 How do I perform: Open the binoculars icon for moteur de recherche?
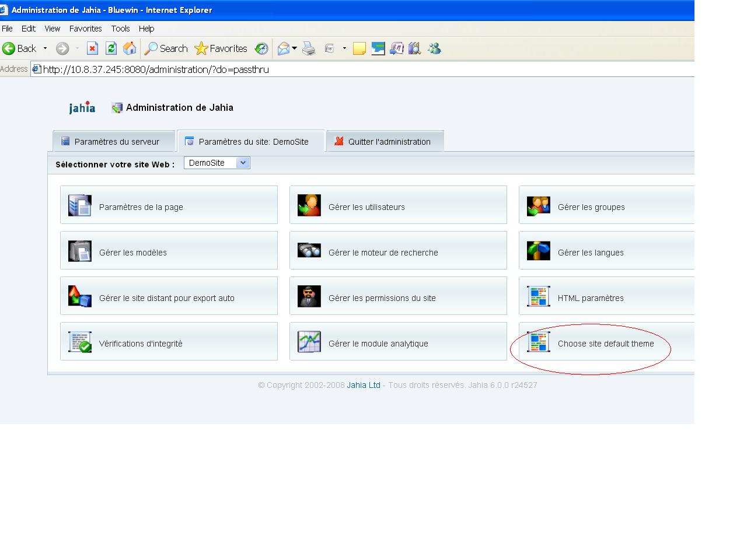coord(309,251)
